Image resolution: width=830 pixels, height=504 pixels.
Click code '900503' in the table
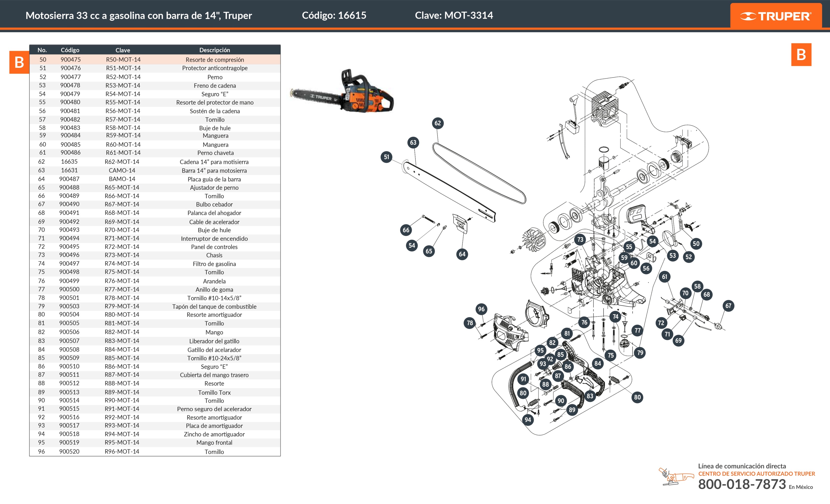pyautogui.click(x=69, y=306)
